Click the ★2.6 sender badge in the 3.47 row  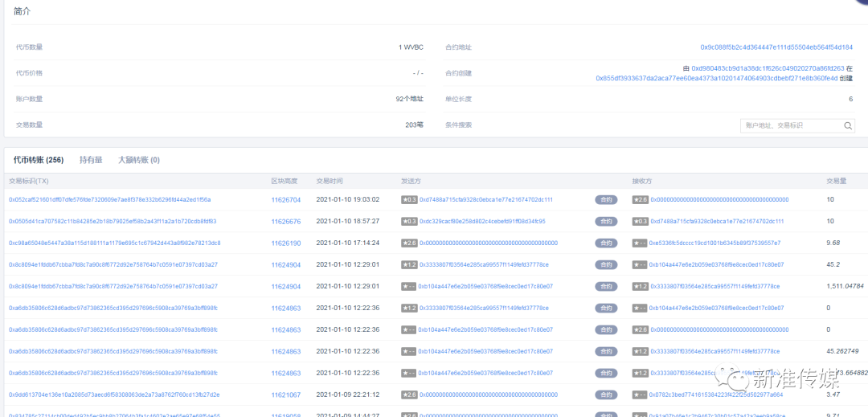pyautogui.click(x=409, y=395)
